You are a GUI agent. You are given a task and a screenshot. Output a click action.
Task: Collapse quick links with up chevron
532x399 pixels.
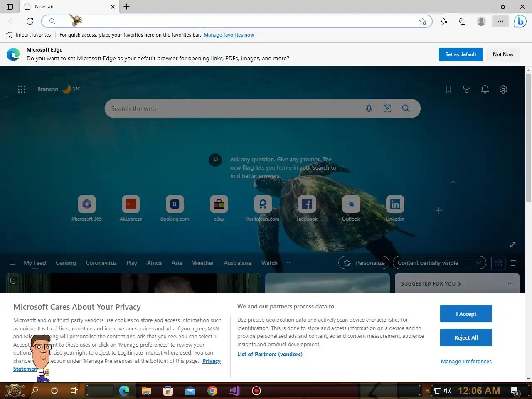pos(453,182)
